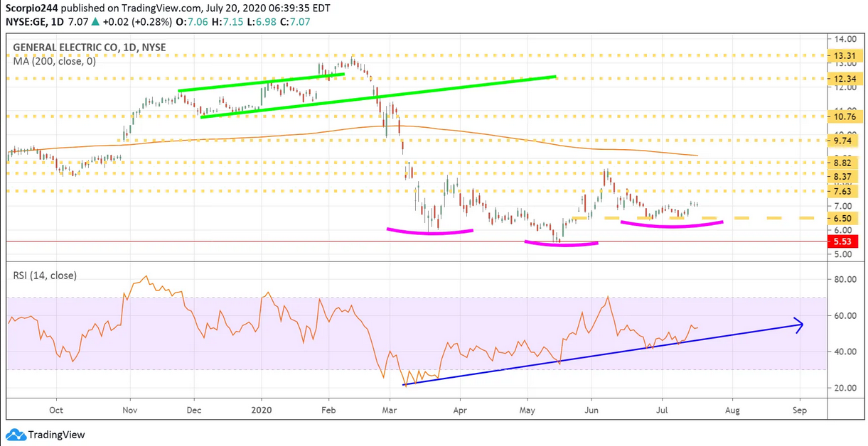The image size is (868, 446).
Task: Click the May date axis label
Action: [x=527, y=410]
